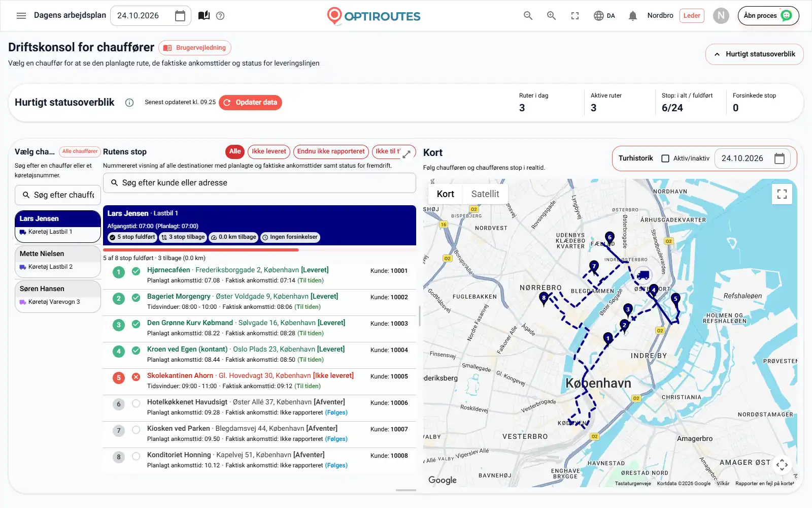
Task: Click map pin number 8
Action: pyautogui.click(x=544, y=299)
